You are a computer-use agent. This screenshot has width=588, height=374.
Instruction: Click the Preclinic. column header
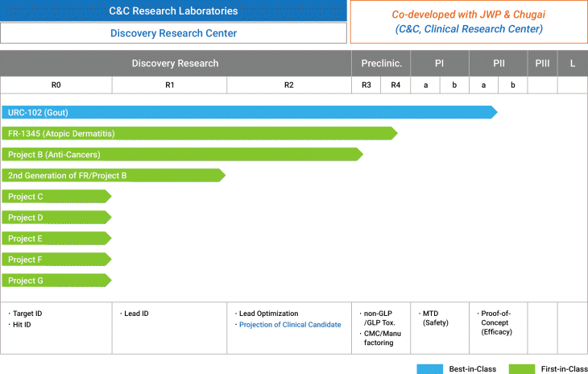(x=381, y=64)
